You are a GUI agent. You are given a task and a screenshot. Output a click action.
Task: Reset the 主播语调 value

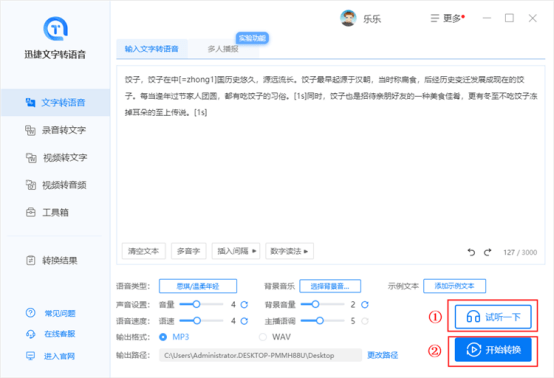click(x=365, y=321)
